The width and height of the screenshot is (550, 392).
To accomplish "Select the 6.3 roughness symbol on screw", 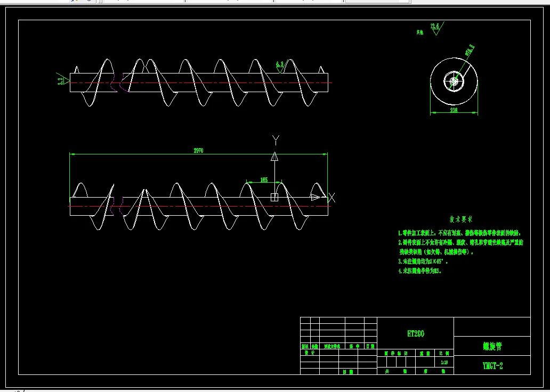I will (x=280, y=67).
